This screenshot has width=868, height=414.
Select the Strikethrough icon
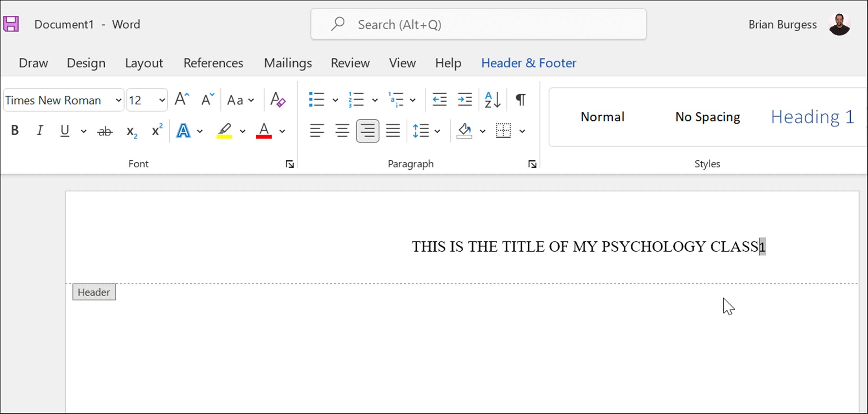[104, 131]
